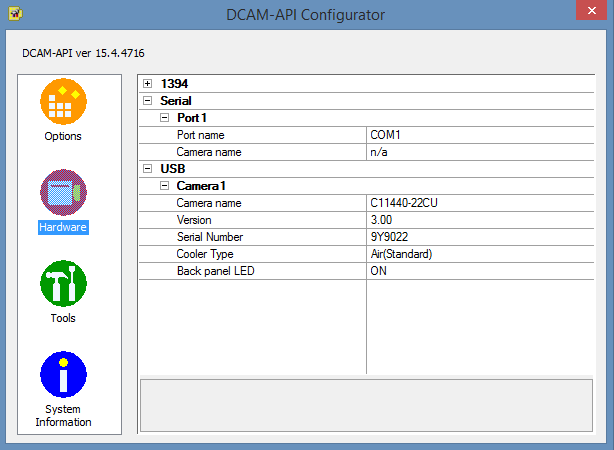Image resolution: width=614 pixels, height=450 pixels.
Task: Expand the 1394 tree node
Action: tap(148, 84)
